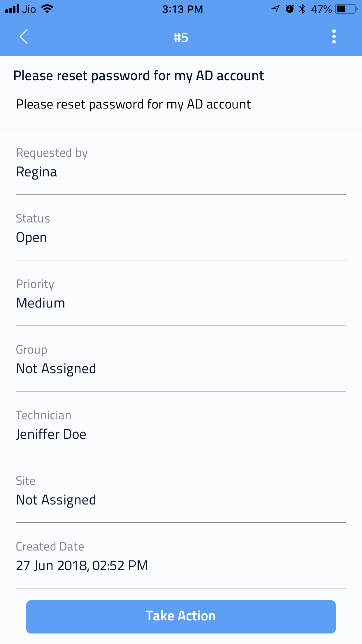Tap the Site field Not Assigned value

56,500
